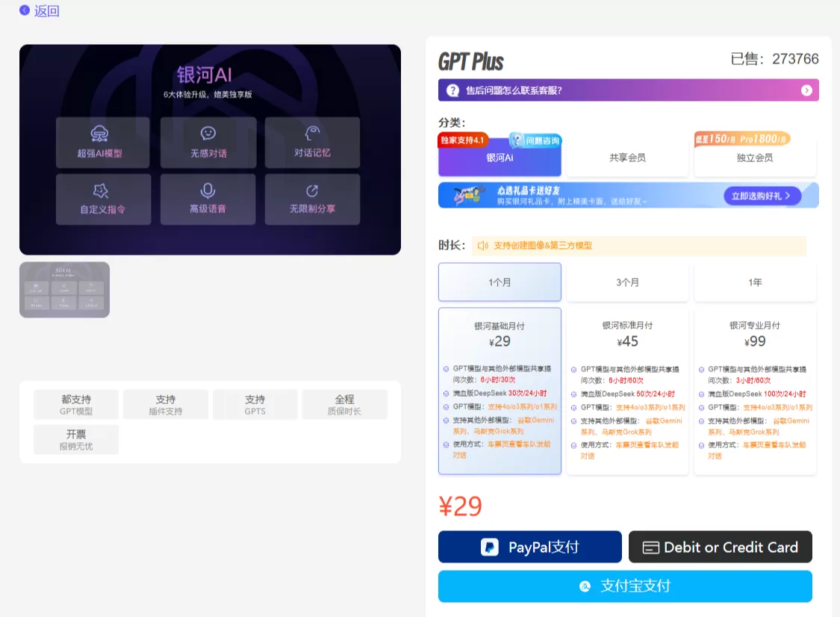
Task: Open 售后问题怎么联系客服 help banner
Action: 629,90
